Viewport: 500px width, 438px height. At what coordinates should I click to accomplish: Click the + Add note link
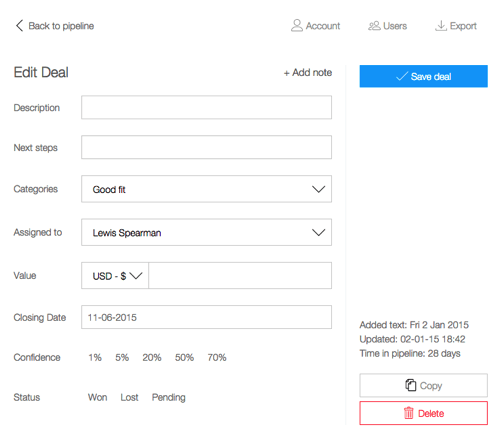[308, 72]
